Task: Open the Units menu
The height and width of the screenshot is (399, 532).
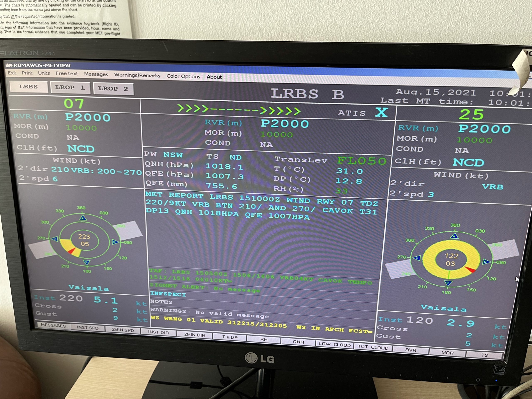Action: [x=44, y=73]
